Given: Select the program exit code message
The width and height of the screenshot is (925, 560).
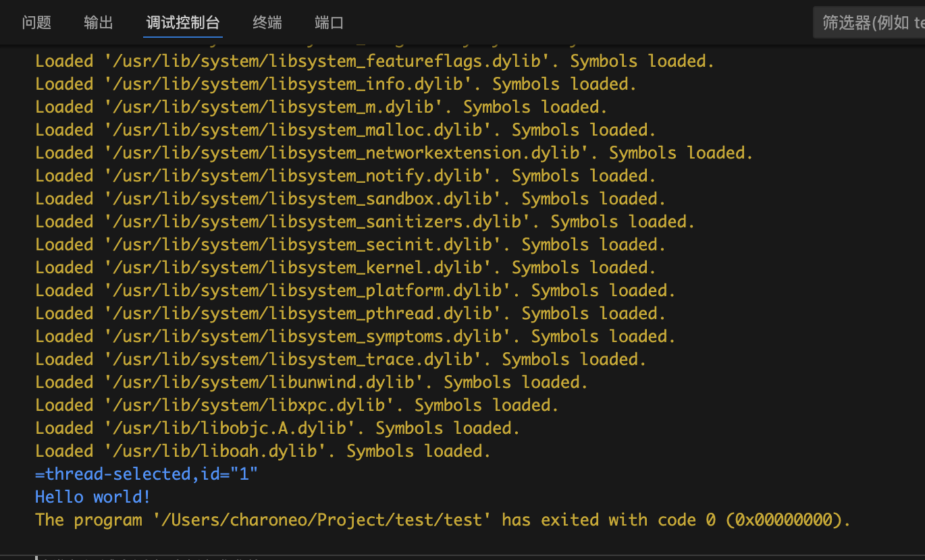Looking at the screenshot, I should [442, 520].
